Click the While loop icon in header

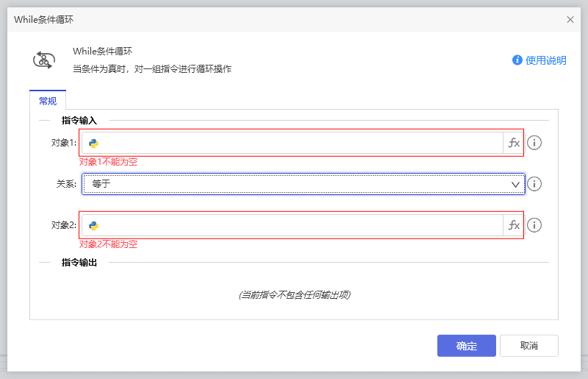(x=43, y=60)
